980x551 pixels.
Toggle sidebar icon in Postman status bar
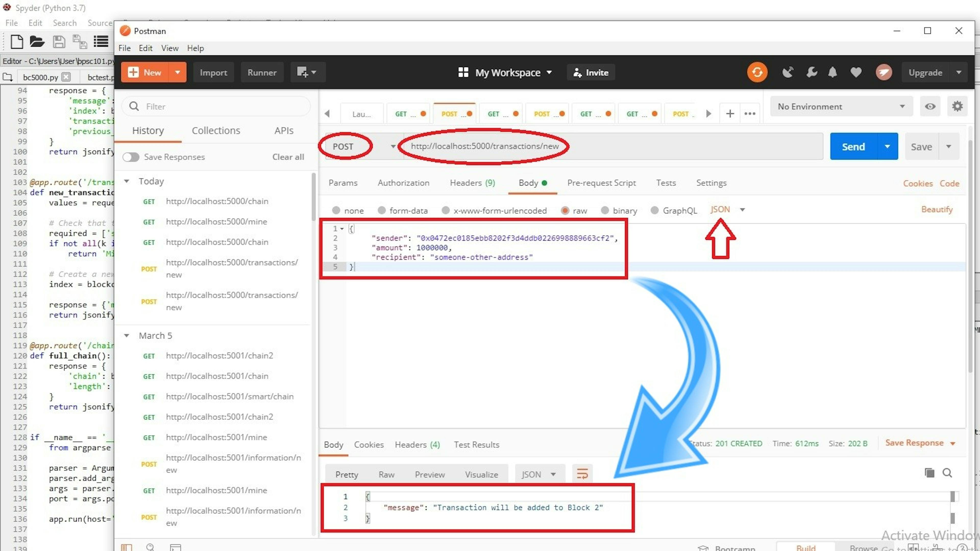[126, 547]
